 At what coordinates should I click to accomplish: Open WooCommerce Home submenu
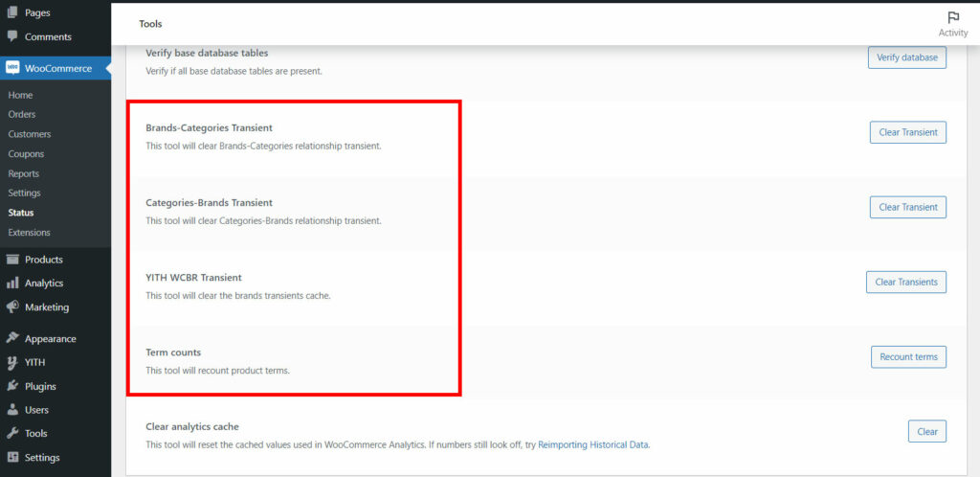(20, 95)
